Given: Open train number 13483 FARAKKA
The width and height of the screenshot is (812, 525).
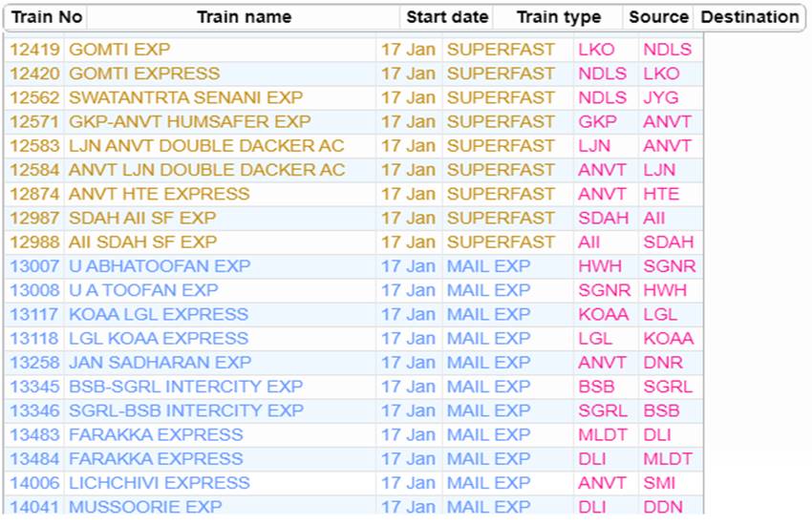Looking at the screenshot, I should coord(34,434).
